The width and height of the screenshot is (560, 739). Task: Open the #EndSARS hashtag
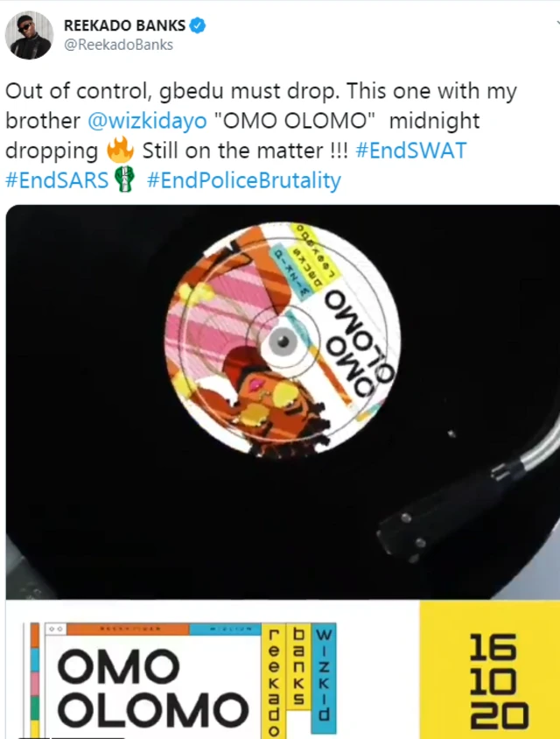(57, 180)
